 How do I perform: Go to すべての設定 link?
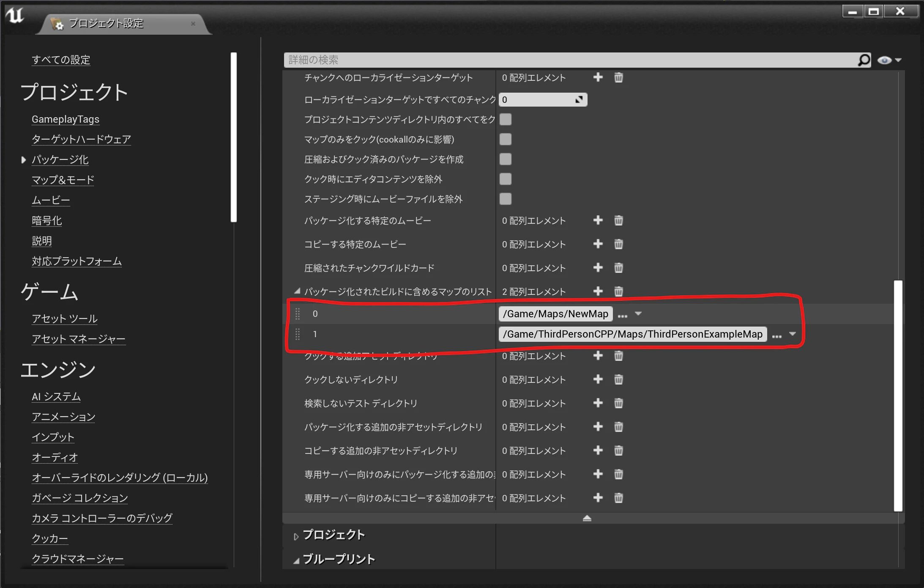click(x=61, y=60)
